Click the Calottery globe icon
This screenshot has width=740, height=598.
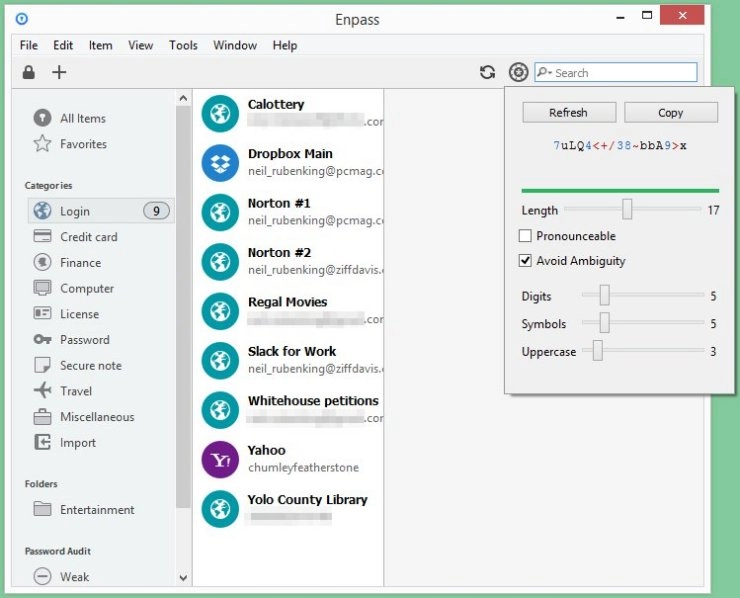click(220, 113)
